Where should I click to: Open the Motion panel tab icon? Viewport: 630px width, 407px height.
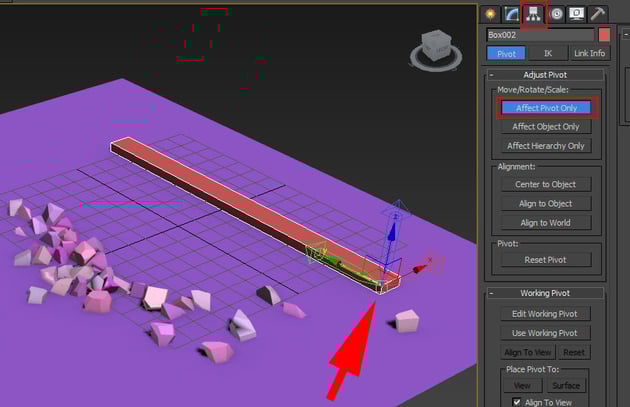(555, 13)
